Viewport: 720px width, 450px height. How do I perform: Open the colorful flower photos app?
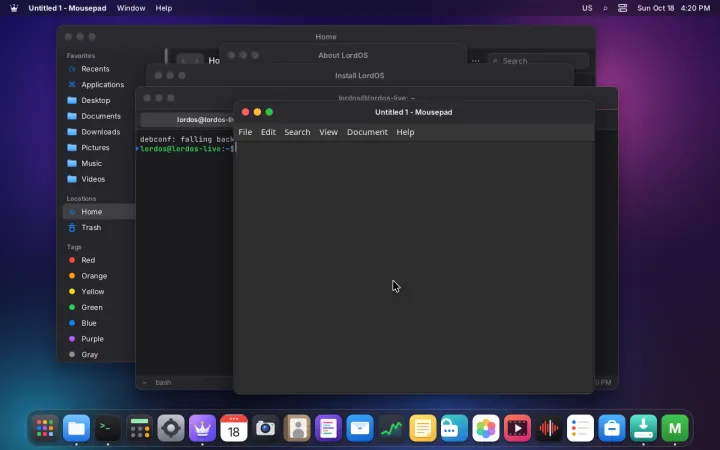point(486,428)
